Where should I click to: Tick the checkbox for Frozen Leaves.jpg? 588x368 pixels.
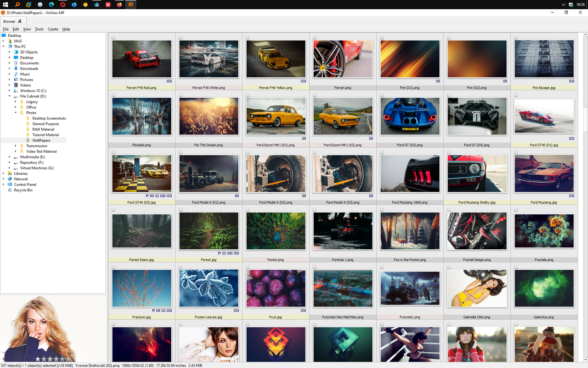(181, 267)
